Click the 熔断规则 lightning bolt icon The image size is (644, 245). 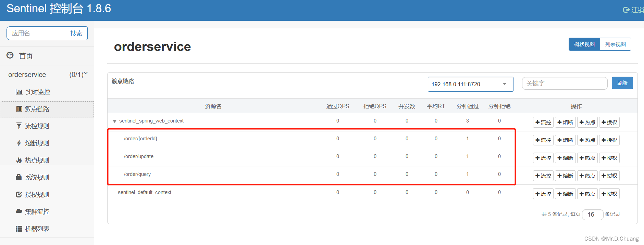tap(19, 143)
